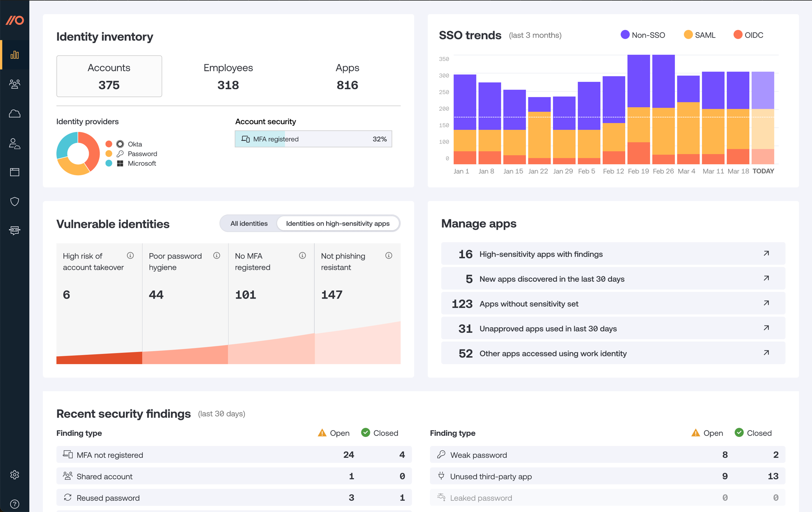Image resolution: width=812 pixels, height=512 pixels.
Task: Toggle the Closed findings filter
Action: [x=380, y=433]
